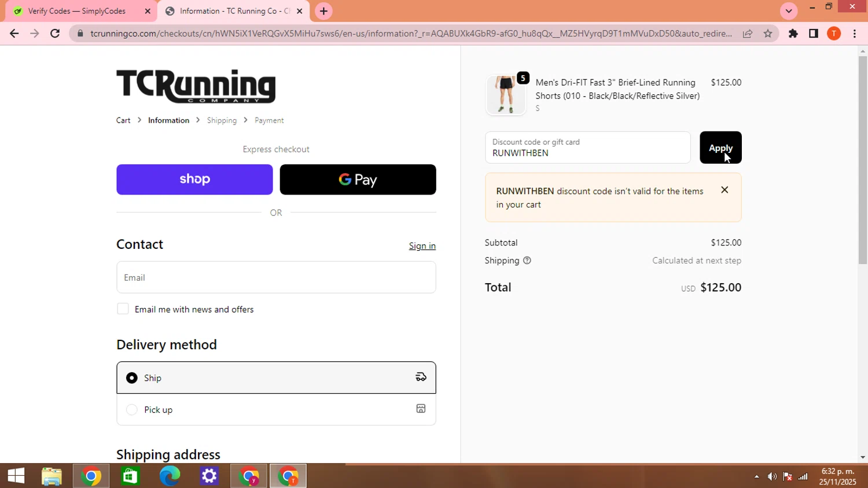Screen dimensions: 868x488
Task: Click scrollbar down arrow
Action: (862, 457)
